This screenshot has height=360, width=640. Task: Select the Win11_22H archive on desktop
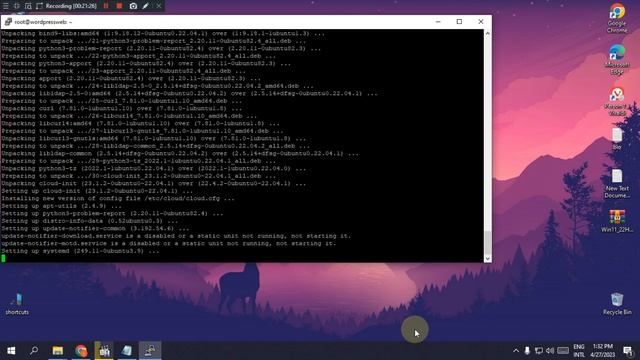click(x=617, y=221)
